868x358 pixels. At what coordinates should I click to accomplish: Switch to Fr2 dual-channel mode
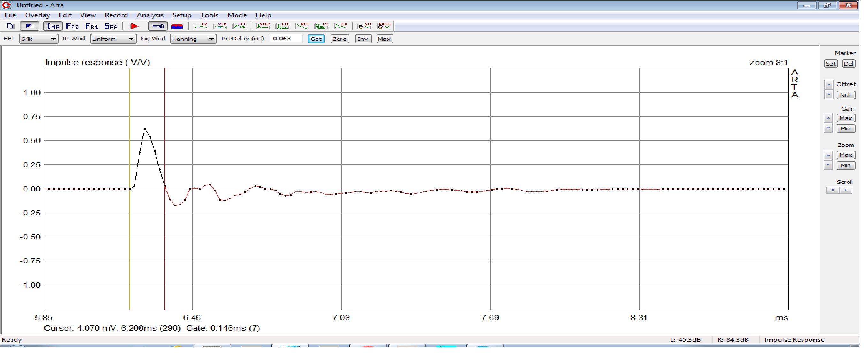point(72,26)
